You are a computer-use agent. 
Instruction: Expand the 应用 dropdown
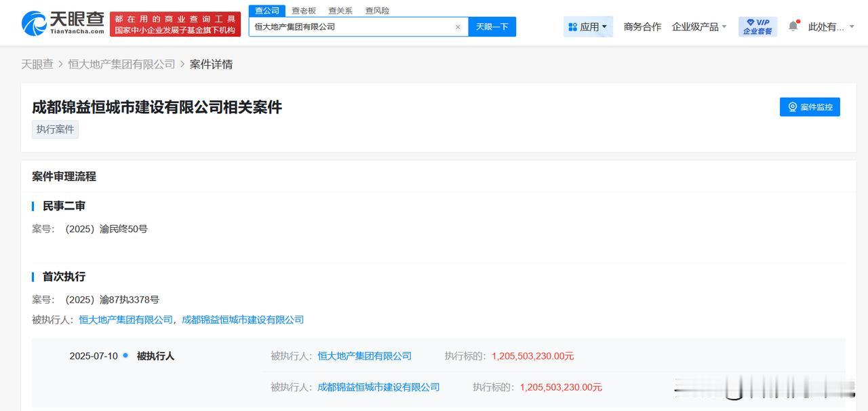point(588,26)
